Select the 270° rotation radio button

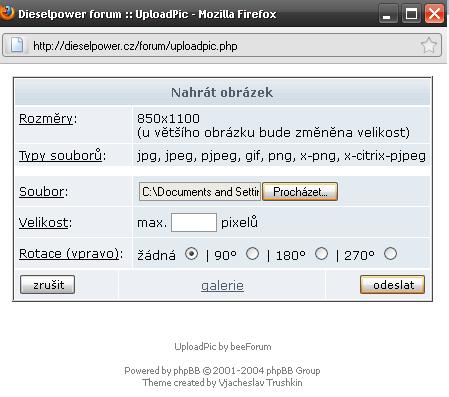click(390, 254)
